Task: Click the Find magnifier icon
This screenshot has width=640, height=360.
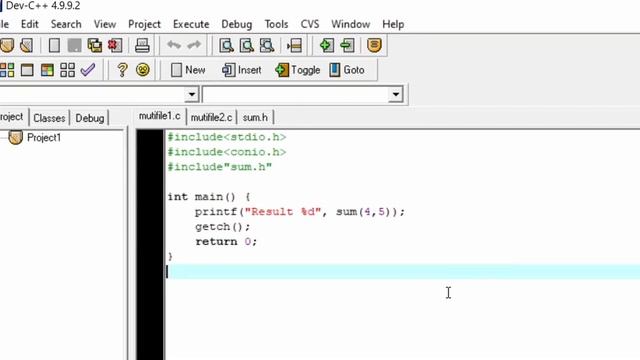Action: [x=226, y=45]
